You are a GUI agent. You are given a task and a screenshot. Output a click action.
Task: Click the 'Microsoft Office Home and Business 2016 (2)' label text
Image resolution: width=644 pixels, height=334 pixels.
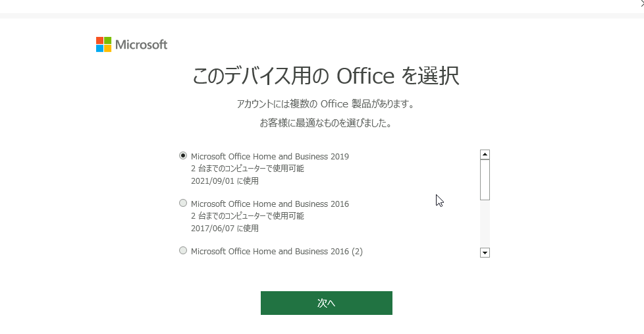click(276, 252)
